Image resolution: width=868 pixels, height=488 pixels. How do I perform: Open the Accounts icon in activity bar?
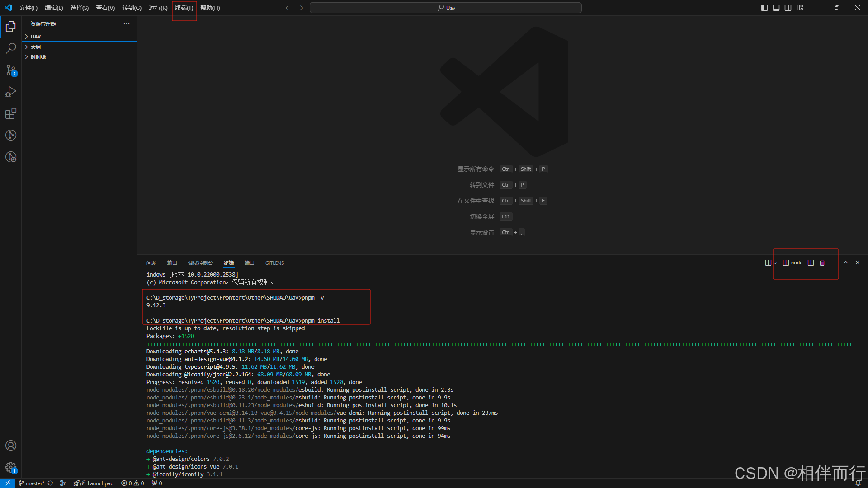click(11, 446)
